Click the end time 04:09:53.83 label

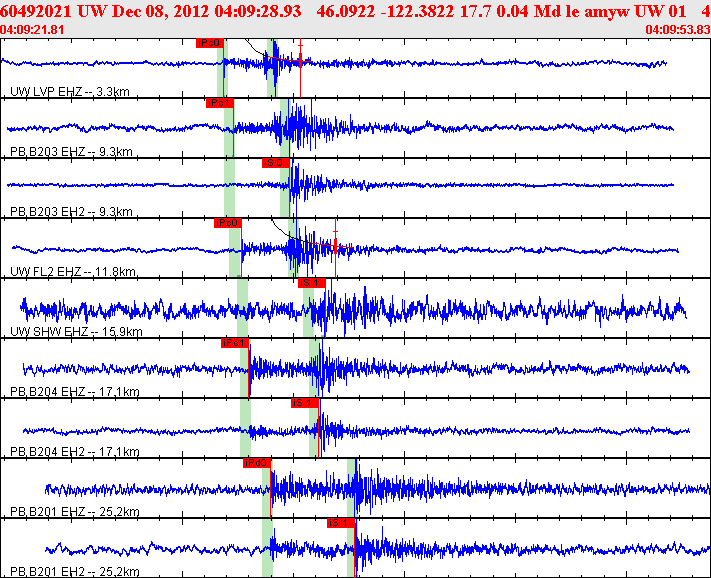(x=677, y=30)
